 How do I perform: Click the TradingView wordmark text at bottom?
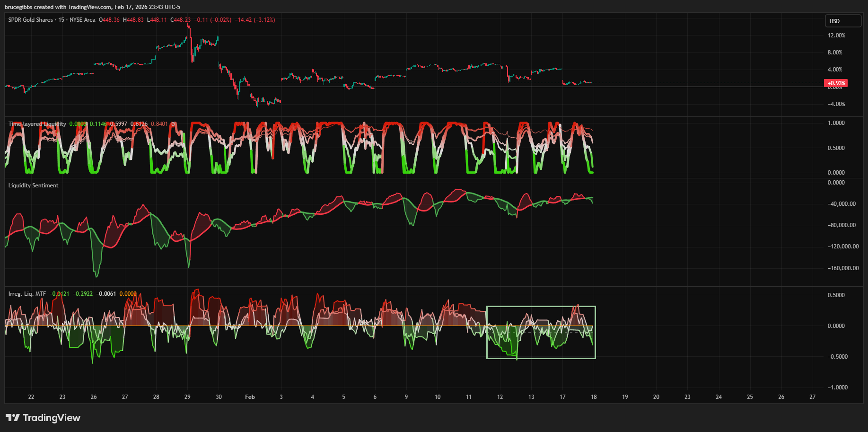52,418
